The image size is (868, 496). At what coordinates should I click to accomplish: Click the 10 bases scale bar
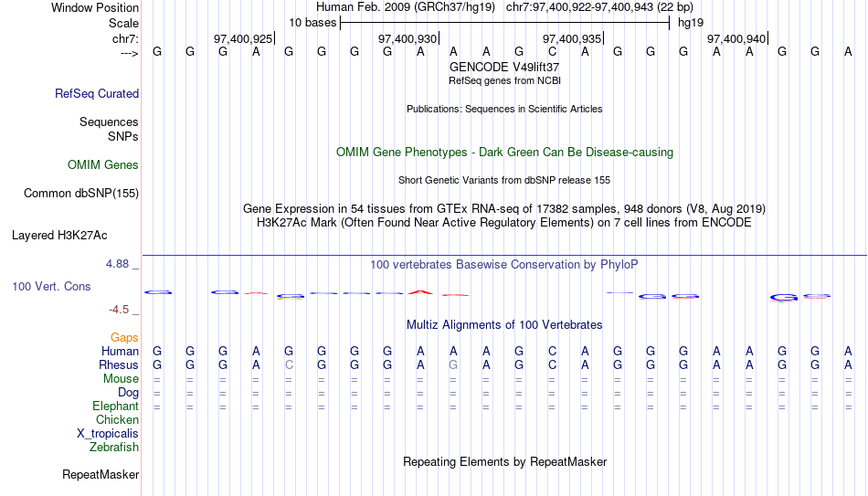(505, 23)
